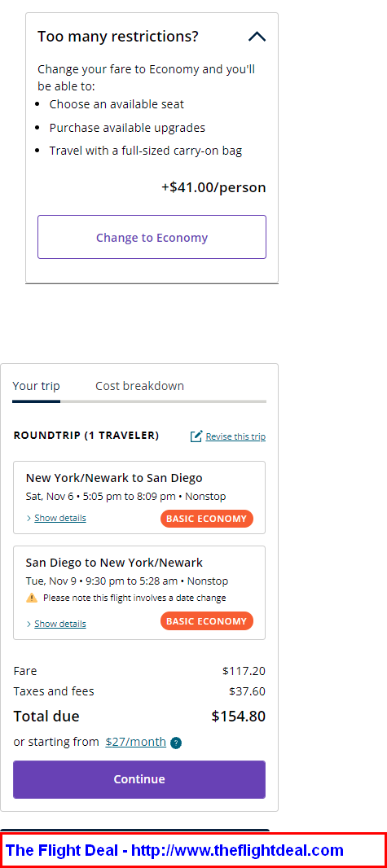The image size is (387, 868).
Task: Show details for Newark to San Diego flight
Action: pos(59,518)
